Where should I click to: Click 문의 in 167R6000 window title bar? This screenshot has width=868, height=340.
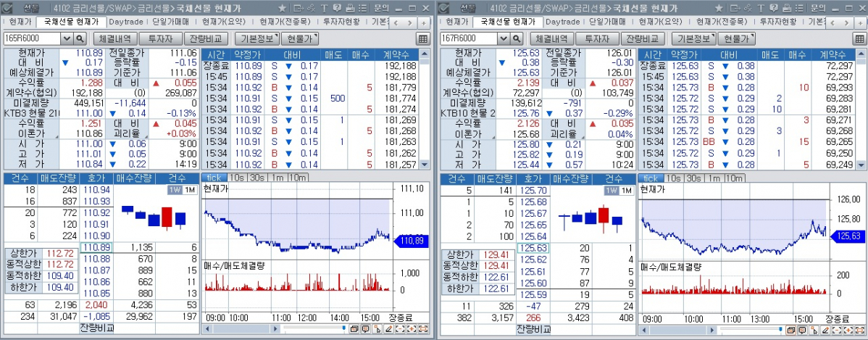tap(817, 8)
